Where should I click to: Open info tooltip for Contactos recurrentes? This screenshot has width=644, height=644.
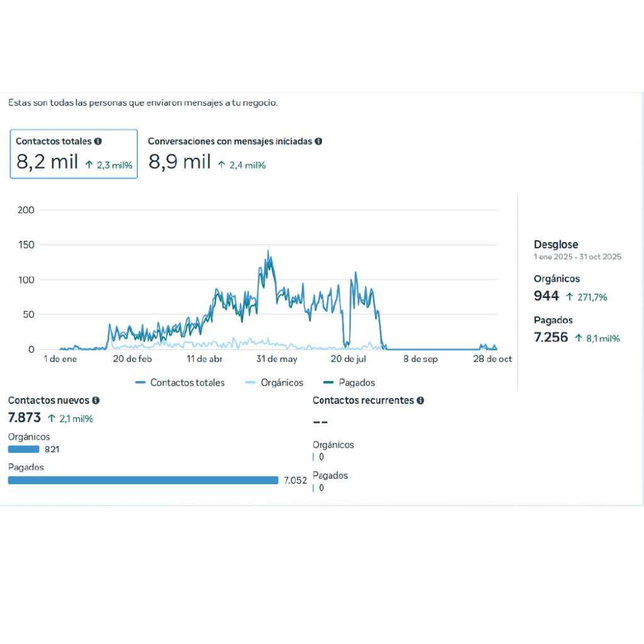click(x=420, y=400)
